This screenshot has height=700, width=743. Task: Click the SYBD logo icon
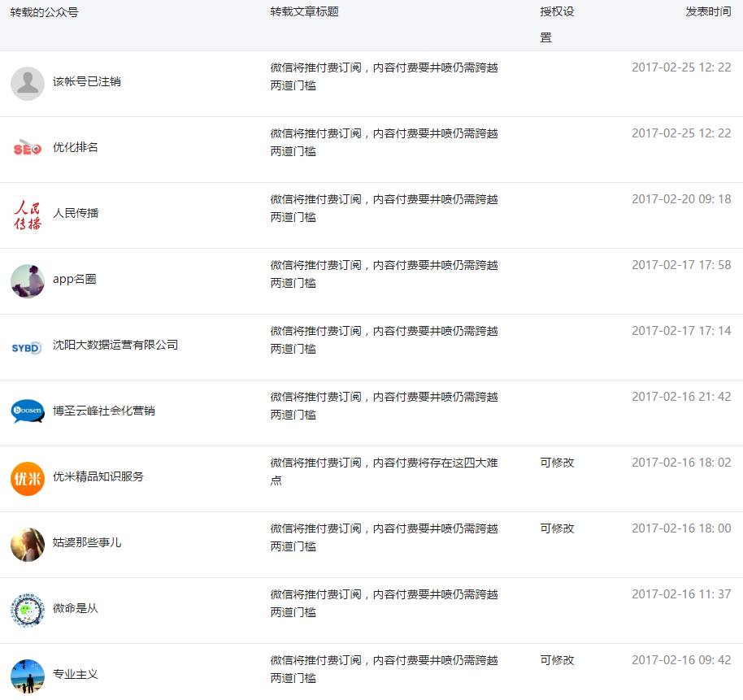28,347
